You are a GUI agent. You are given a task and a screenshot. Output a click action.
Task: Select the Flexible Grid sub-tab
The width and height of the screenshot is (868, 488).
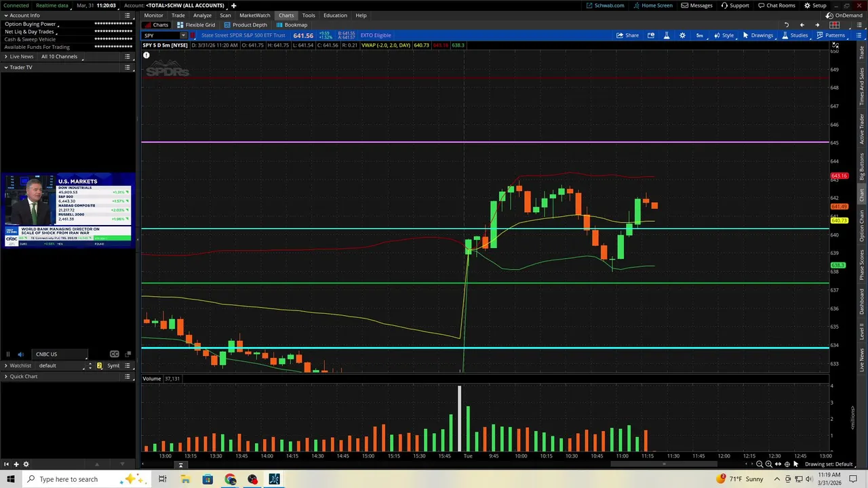coord(195,25)
